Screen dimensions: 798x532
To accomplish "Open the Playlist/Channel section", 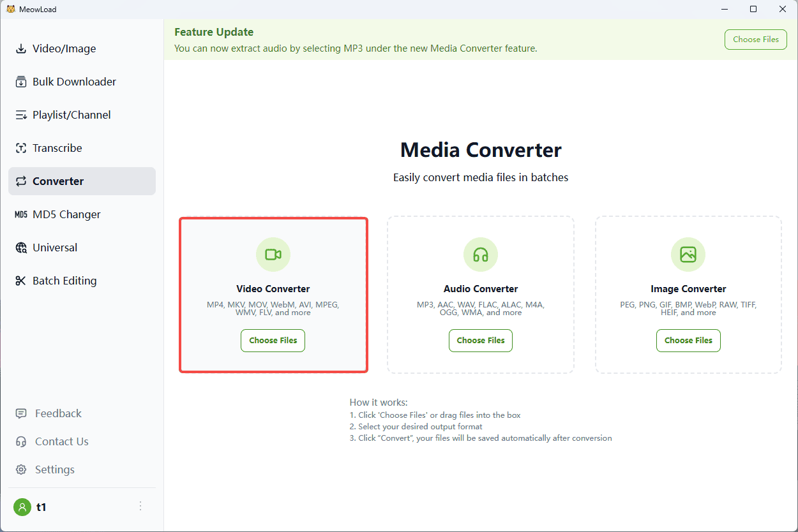I will point(72,115).
